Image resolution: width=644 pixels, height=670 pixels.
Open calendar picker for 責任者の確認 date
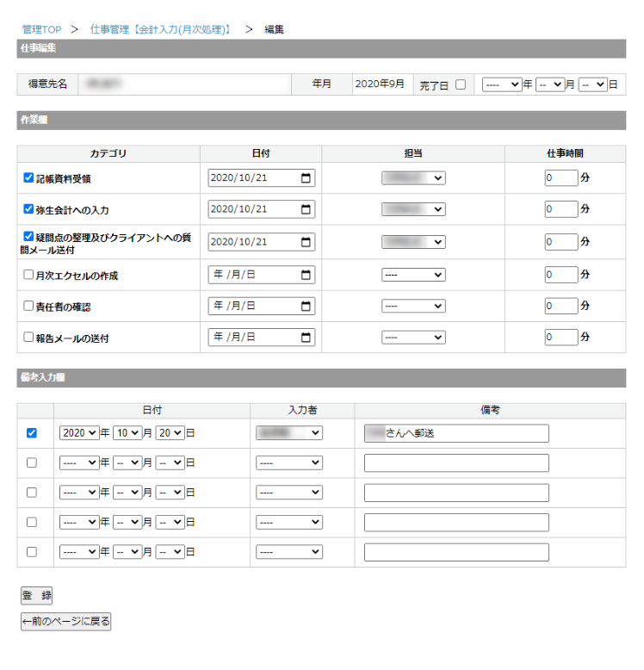click(306, 306)
